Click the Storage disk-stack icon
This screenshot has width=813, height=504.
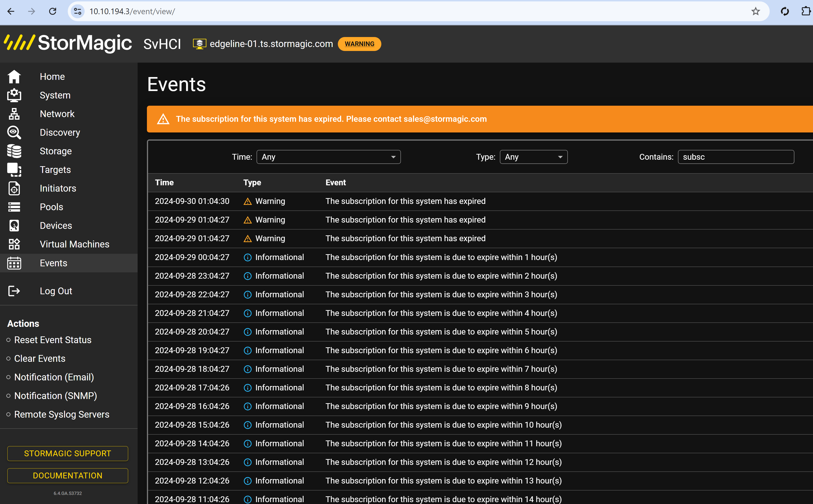(14, 151)
